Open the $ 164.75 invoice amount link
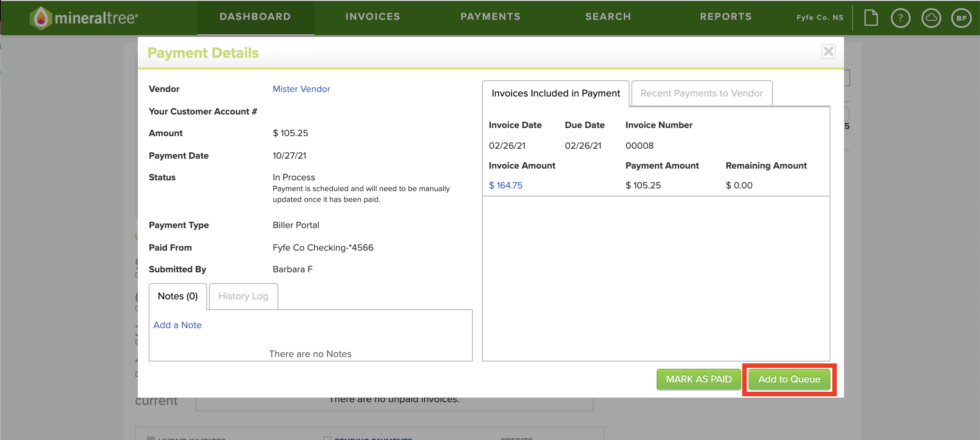This screenshot has height=440, width=980. point(506,185)
